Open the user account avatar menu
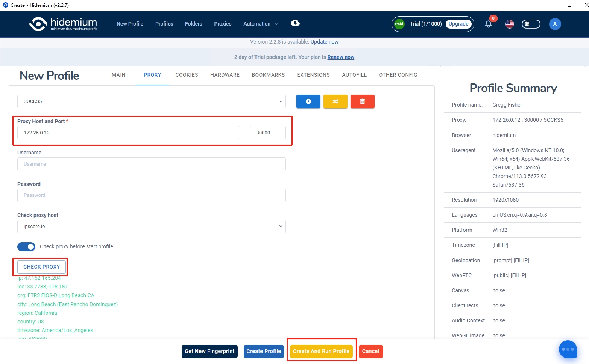The height and width of the screenshot is (364, 589). (555, 24)
